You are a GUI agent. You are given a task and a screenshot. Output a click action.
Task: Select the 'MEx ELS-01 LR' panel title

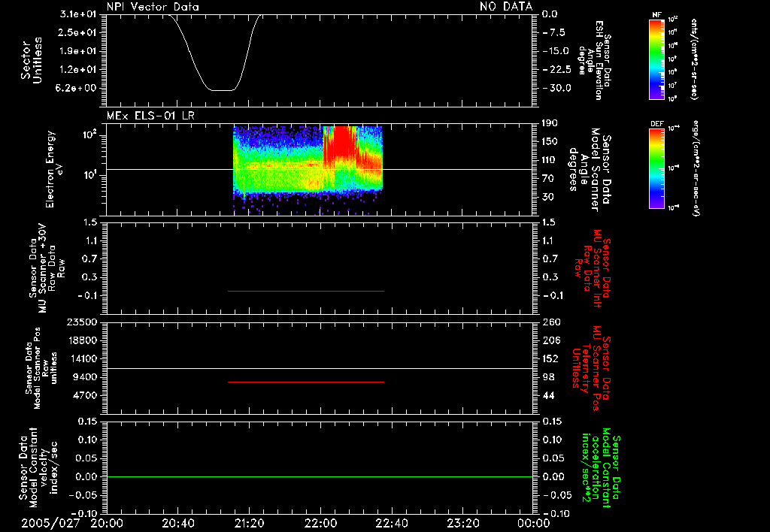[x=150, y=116]
